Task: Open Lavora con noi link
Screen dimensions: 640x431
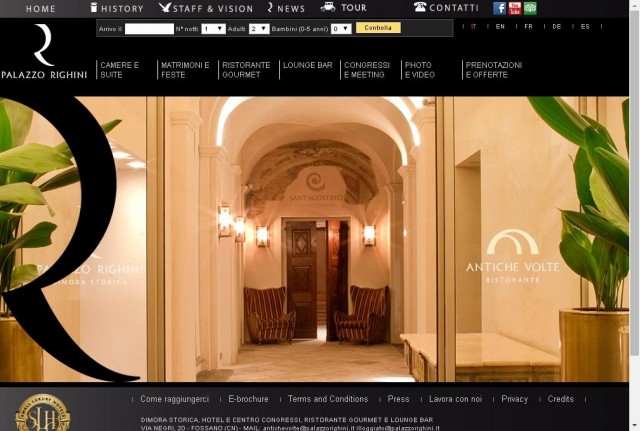Action: 456,399
